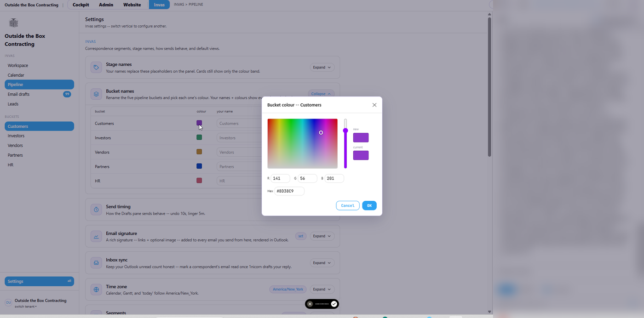Open Workspace in the sidebar

coord(39,65)
